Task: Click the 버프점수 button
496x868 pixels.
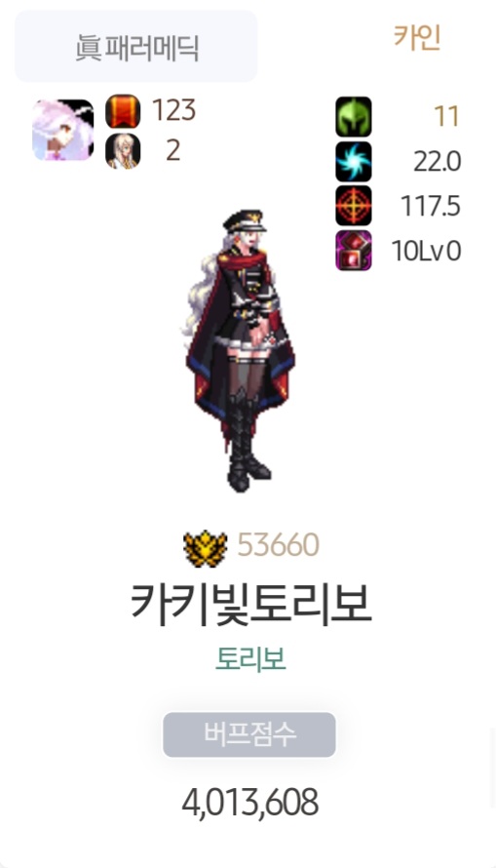Action: point(249,734)
